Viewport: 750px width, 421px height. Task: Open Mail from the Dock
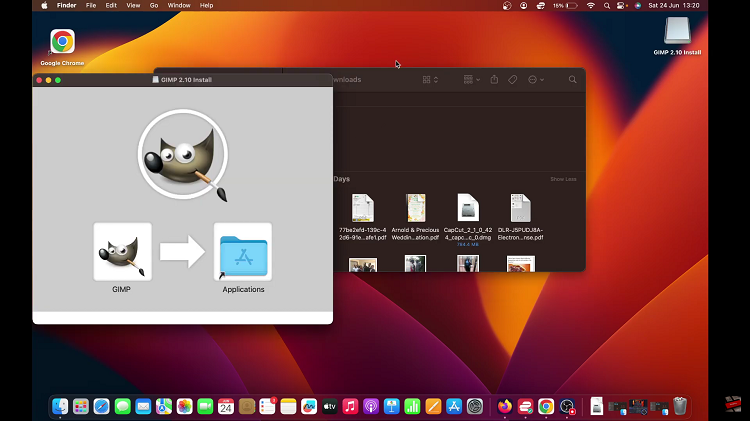pyautogui.click(x=143, y=407)
